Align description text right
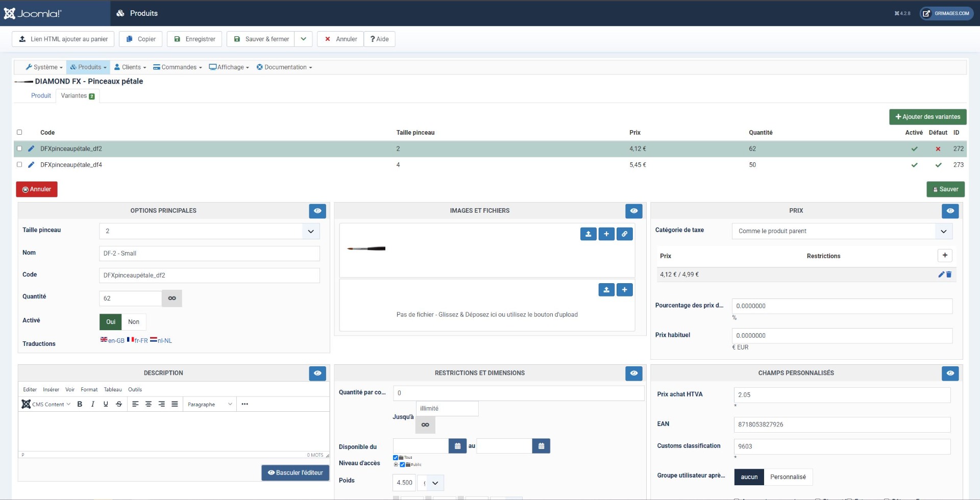 162,404
